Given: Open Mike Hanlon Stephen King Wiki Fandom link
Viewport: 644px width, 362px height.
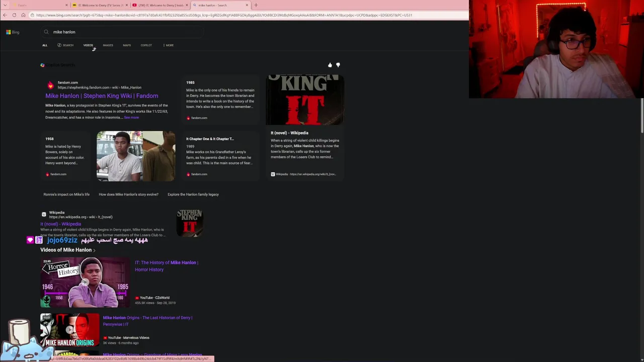Looking at the screenshot, I should pyautogui.click(x=102, y=96).
